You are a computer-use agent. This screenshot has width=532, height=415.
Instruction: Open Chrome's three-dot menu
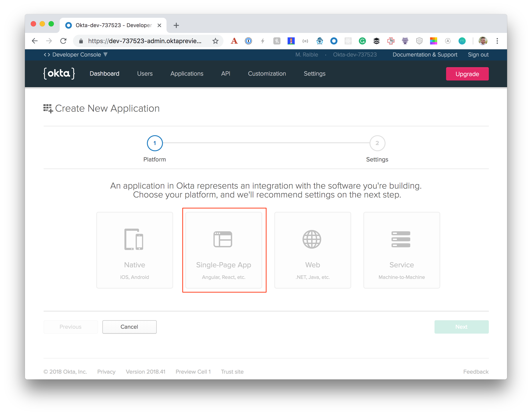tap(497, 41)
